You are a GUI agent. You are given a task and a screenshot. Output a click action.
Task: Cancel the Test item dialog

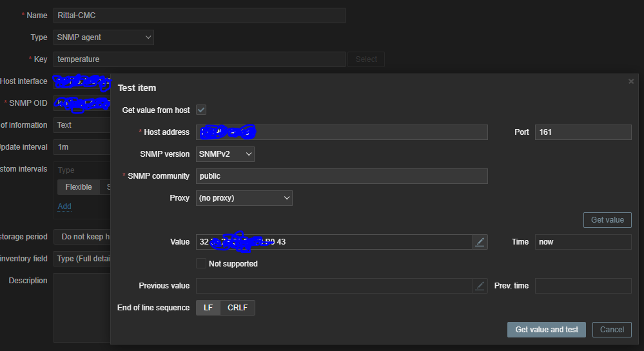(612, 330)
